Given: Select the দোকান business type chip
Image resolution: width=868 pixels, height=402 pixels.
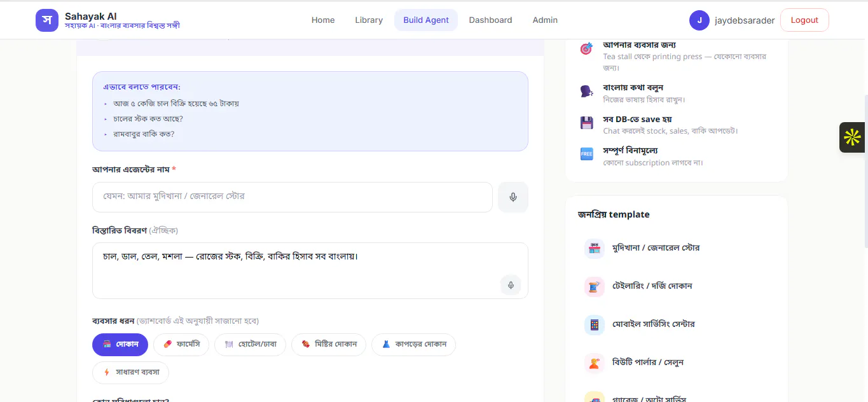Looking at the screenshot, I should 120,345.
